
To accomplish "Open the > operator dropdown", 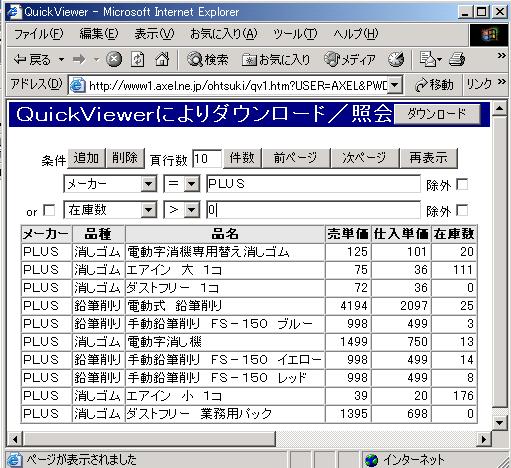I will pos(191,210).
